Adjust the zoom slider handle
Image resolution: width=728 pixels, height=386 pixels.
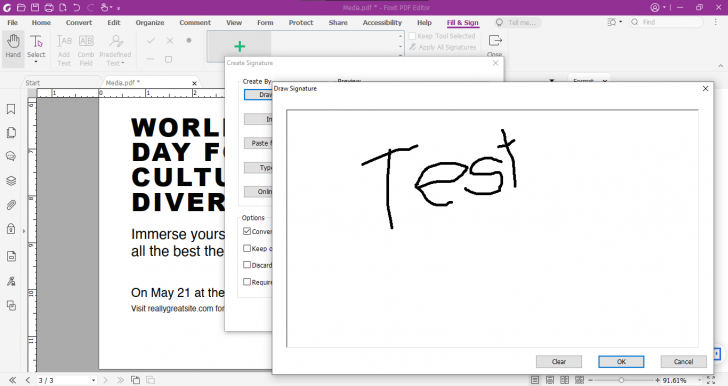tap(621, 380)
